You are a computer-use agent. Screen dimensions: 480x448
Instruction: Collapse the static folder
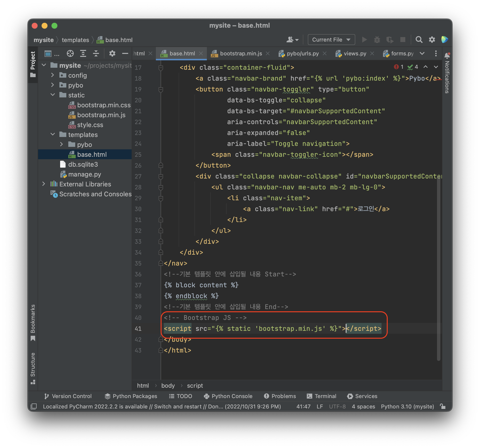[x=52, y=95]
